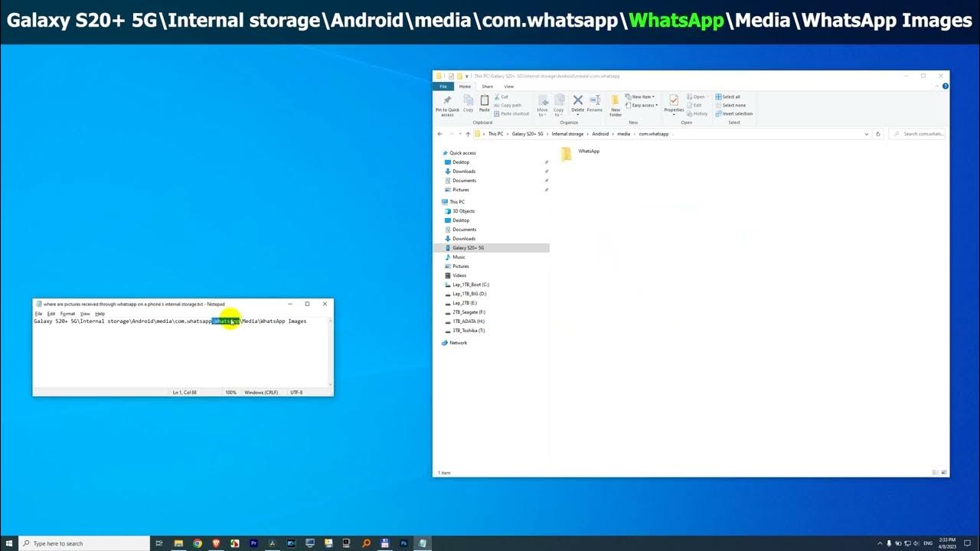
Task: Open Notepad's Format menu
Action: [x=68, y=314]
